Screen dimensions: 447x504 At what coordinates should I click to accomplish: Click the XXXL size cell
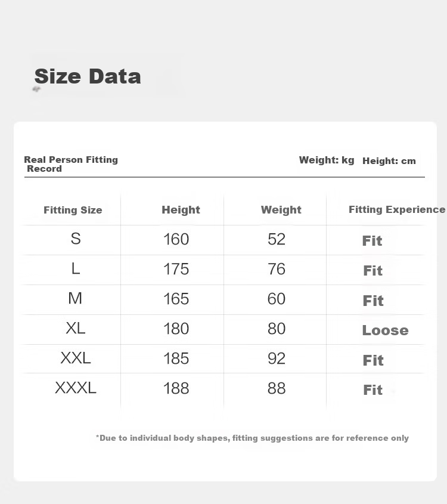76,388
